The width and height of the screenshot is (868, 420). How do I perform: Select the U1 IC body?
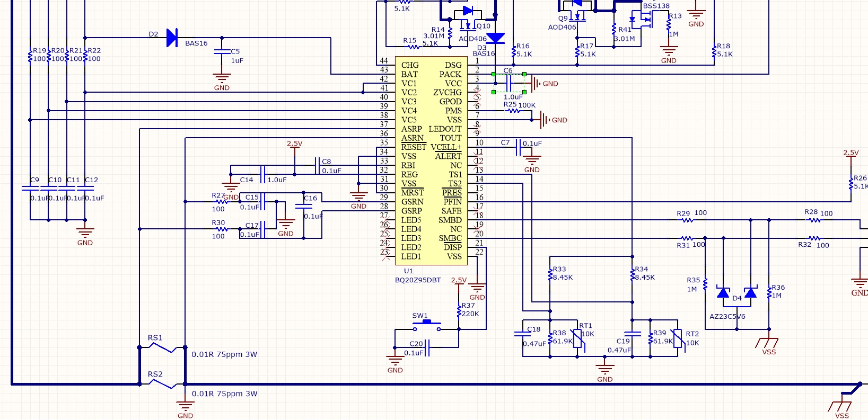tap(430, 160)
